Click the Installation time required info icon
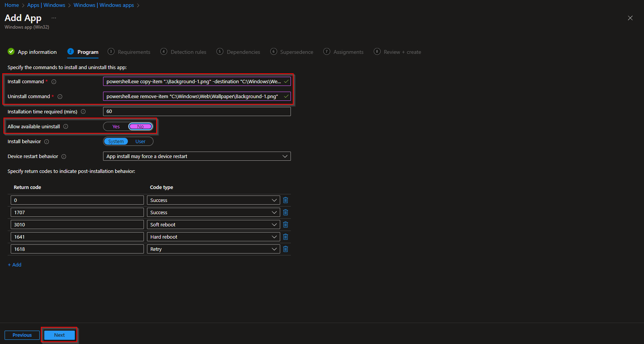 coord(83,111)
